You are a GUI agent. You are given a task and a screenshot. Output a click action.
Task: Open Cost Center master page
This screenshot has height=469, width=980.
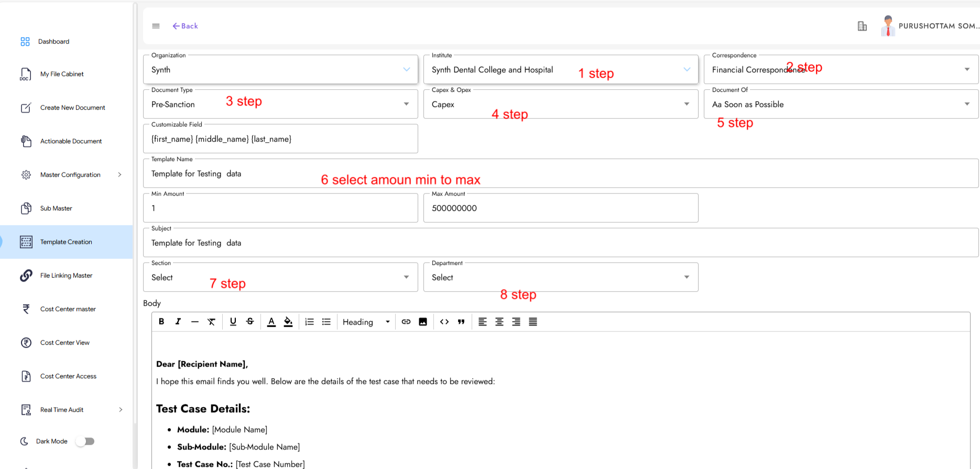(x=68, y=309)
